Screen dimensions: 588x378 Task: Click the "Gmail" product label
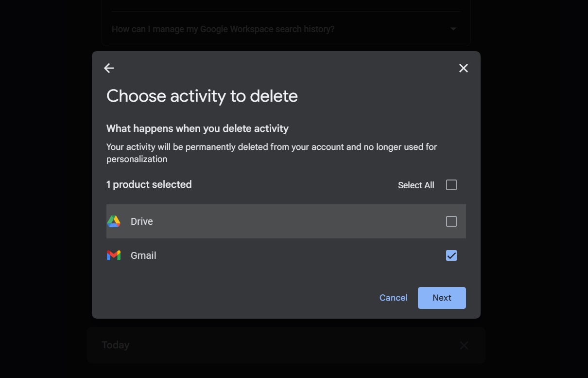(143, 255)
